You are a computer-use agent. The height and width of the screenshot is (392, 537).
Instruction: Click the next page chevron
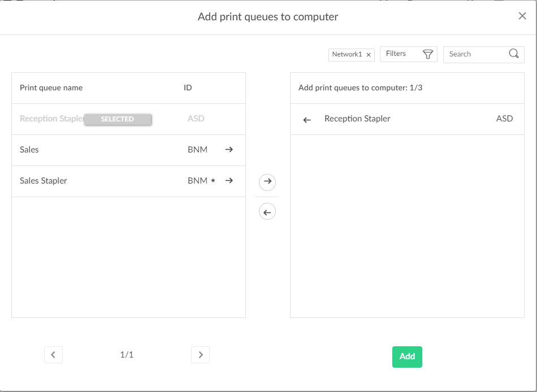[x=200, y=354]
